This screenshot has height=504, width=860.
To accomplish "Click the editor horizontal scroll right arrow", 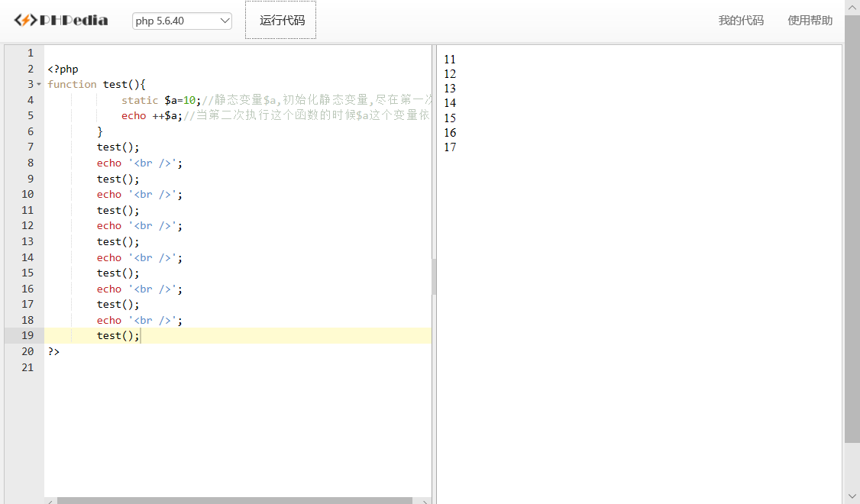I will click(425, 501).
